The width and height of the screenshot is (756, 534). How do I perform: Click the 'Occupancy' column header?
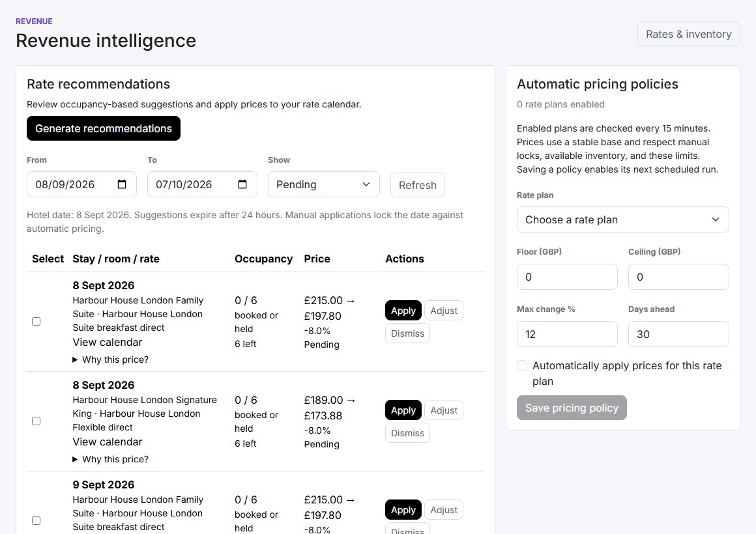pos(264,259)
